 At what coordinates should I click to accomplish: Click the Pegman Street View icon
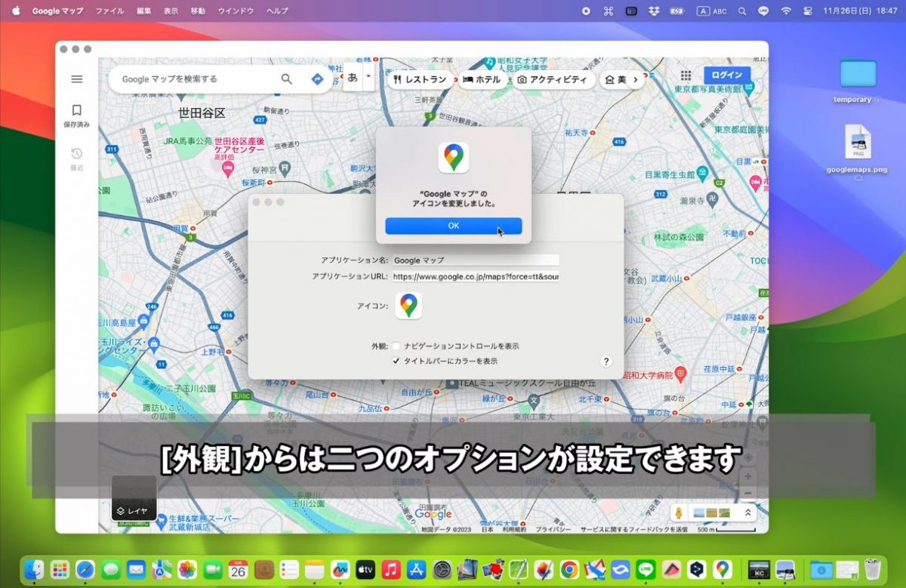coord(679,513)
